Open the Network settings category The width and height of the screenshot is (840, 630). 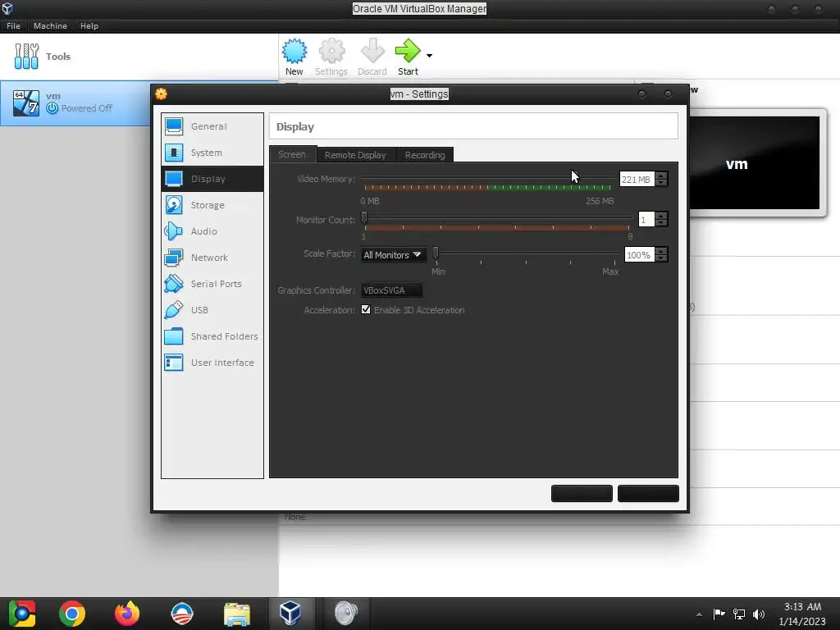coord(212,258)
